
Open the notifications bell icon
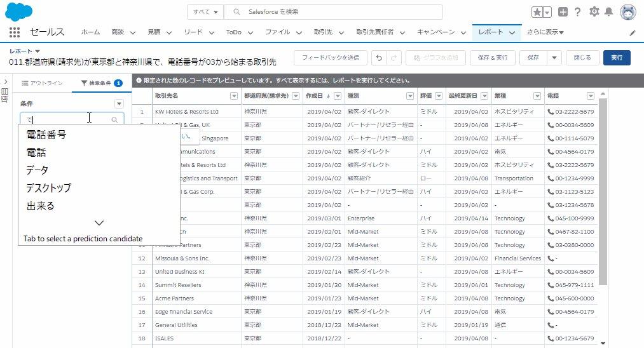(608, 11)
